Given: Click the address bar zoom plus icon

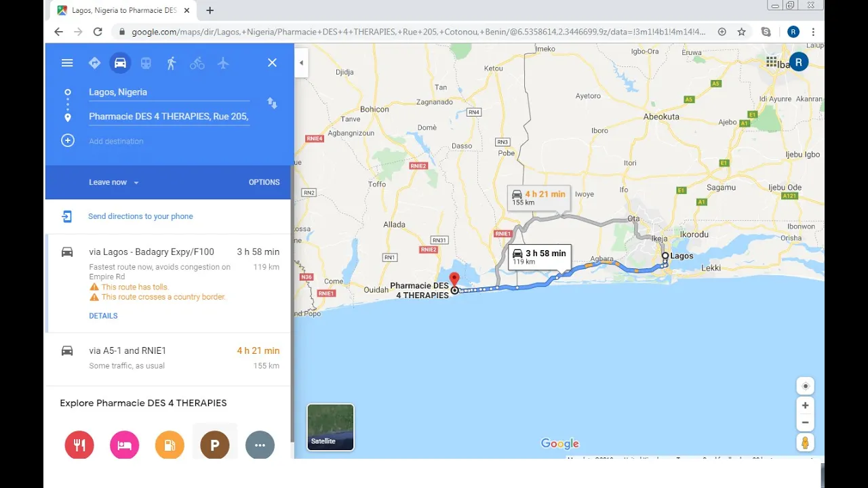Looking at the screenshot, I should (722, 32).
